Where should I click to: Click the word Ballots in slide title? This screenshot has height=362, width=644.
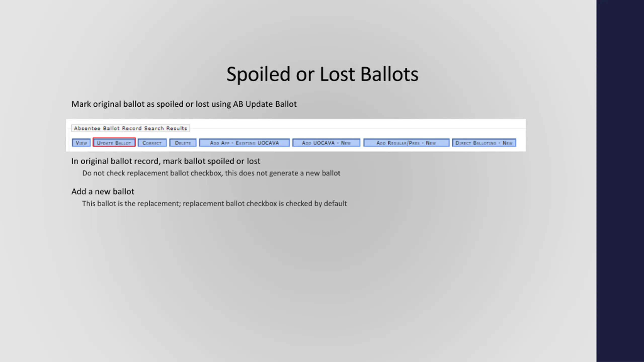click(x=389, y=74)
